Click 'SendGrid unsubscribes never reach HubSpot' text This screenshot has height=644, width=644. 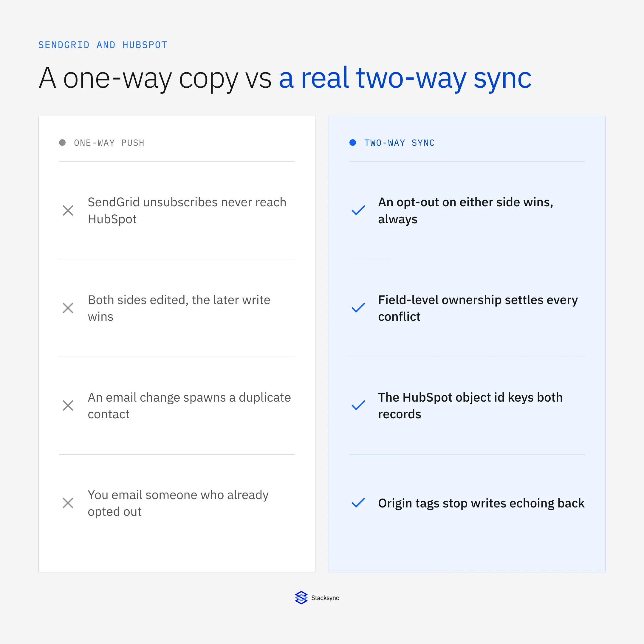coord(187,211)
